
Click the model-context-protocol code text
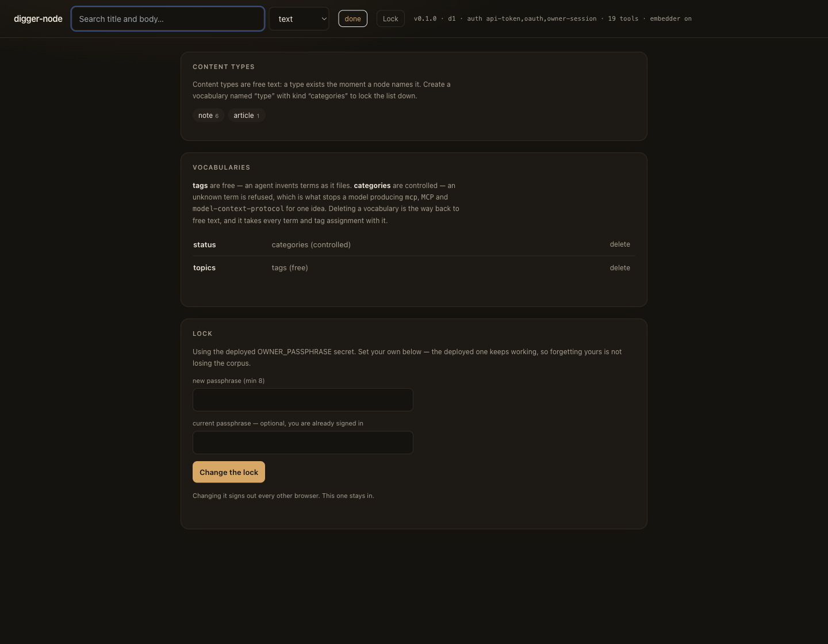coord(238,209)
